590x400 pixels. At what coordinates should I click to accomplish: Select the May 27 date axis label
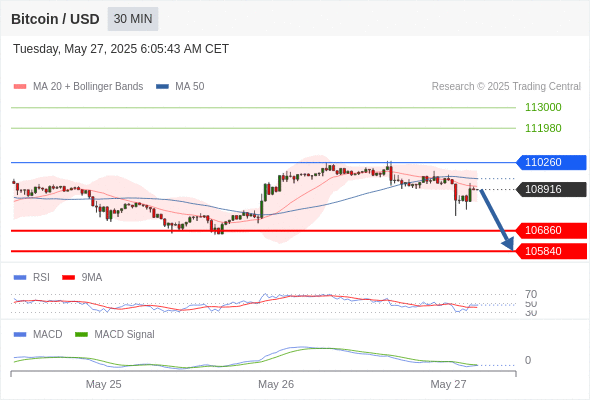tap(448, 384)
